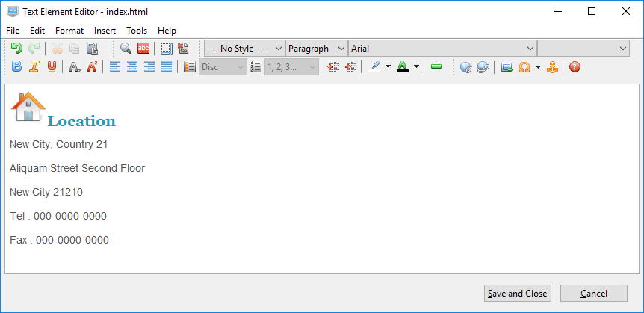The width and height of the screenshot is (644, 313).
Task: Open Find with the magnifier icon
Action: (126, 49)
